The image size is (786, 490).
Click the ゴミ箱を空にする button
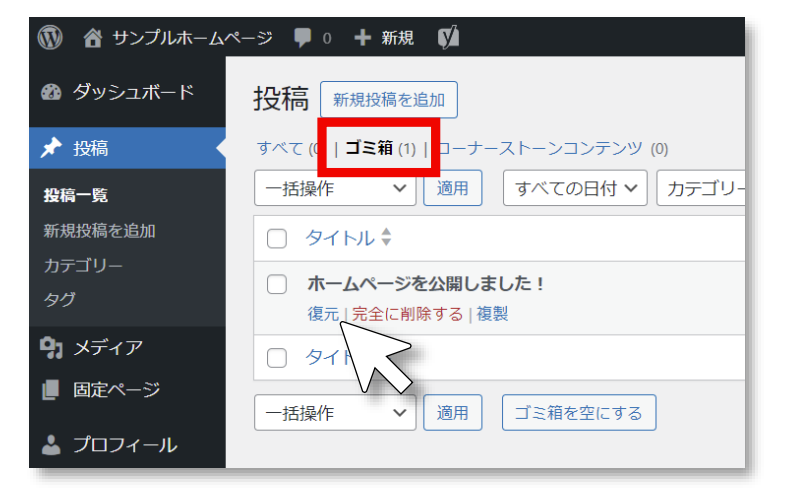(x=579, y=412)
